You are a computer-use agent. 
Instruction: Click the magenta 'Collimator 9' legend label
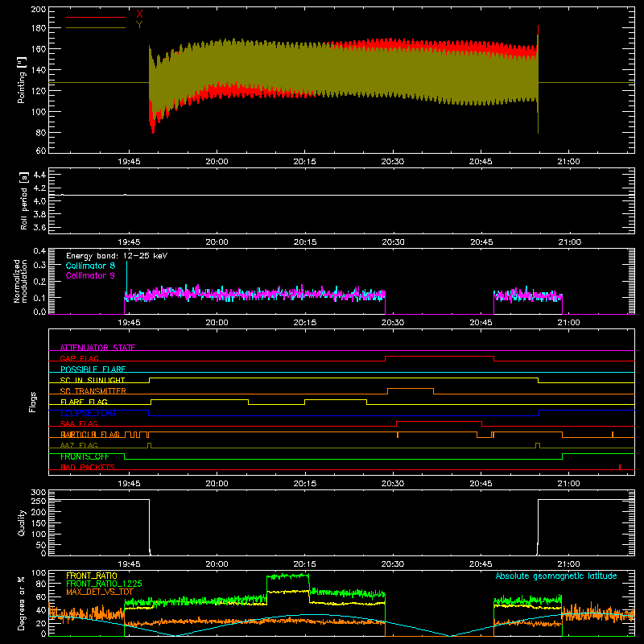pos(90,275)
